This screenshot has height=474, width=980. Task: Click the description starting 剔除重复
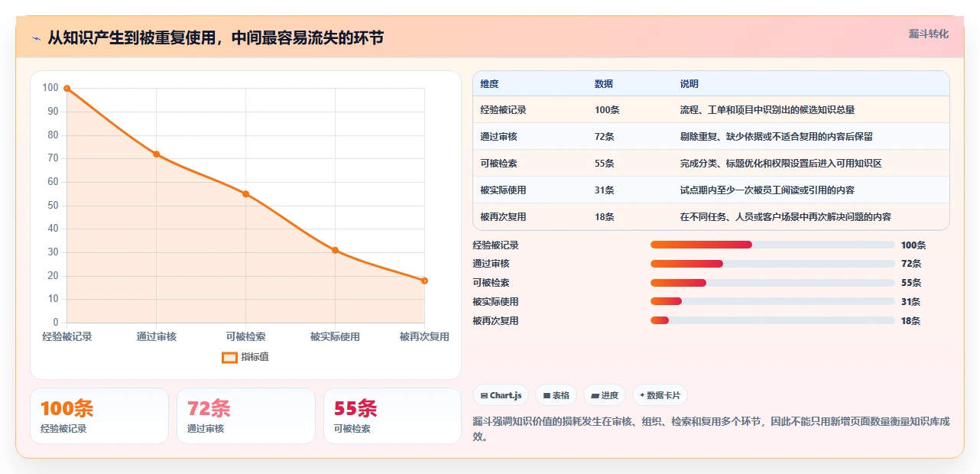pos(777,137)
